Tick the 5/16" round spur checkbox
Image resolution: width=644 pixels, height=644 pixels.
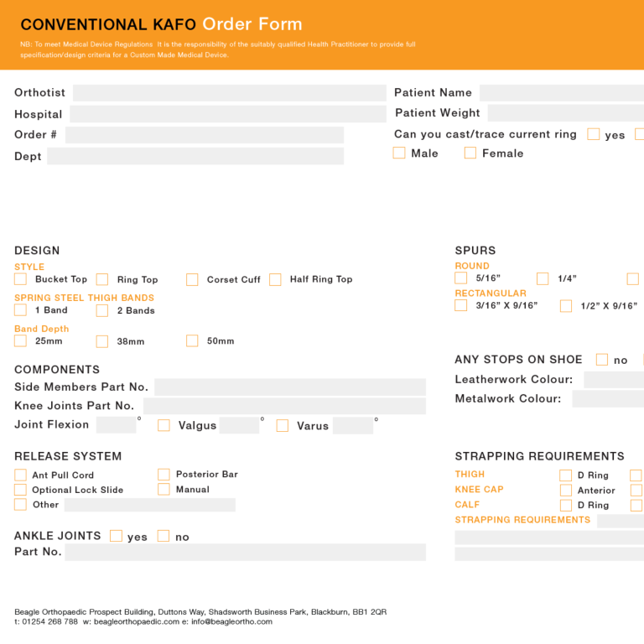pyautogui.click(x=461, y=278)
